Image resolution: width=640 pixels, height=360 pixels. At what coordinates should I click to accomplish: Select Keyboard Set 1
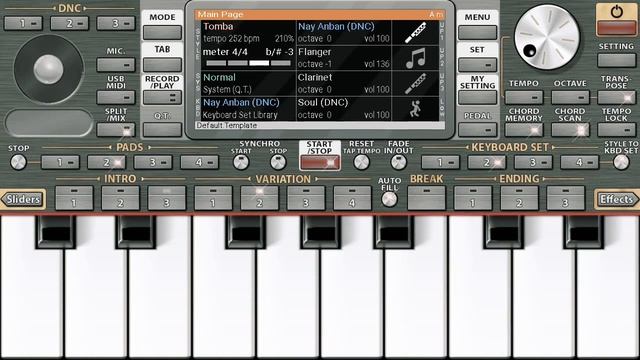click(440, 162)
